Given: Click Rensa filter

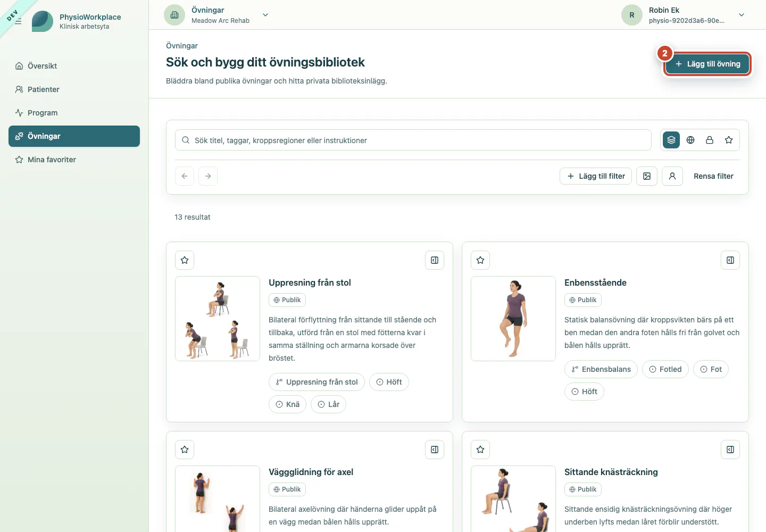Looking at the screenshot, I should [713, 176].
